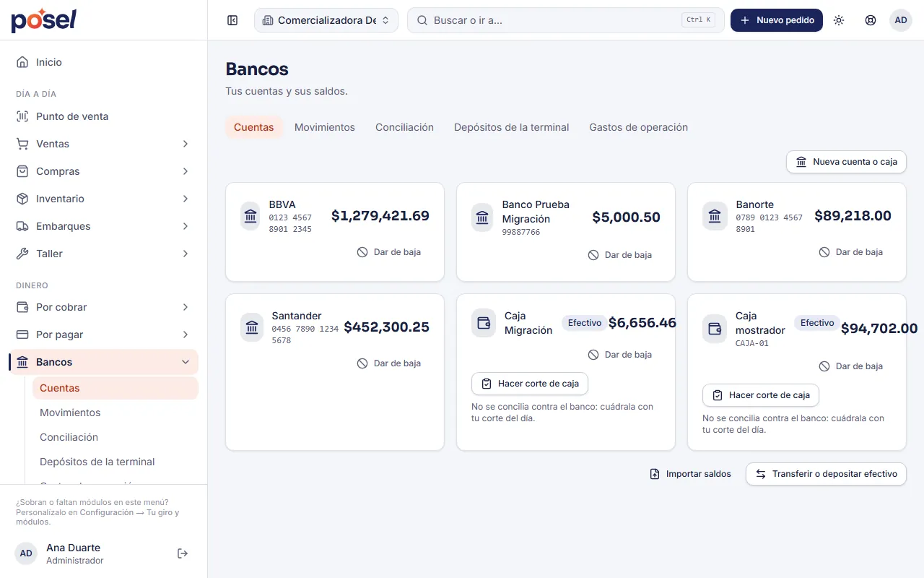The width and height of the screenshot is (924, 578).
Task: Go to Inicio in the sidebar
Action: [103, 62]
